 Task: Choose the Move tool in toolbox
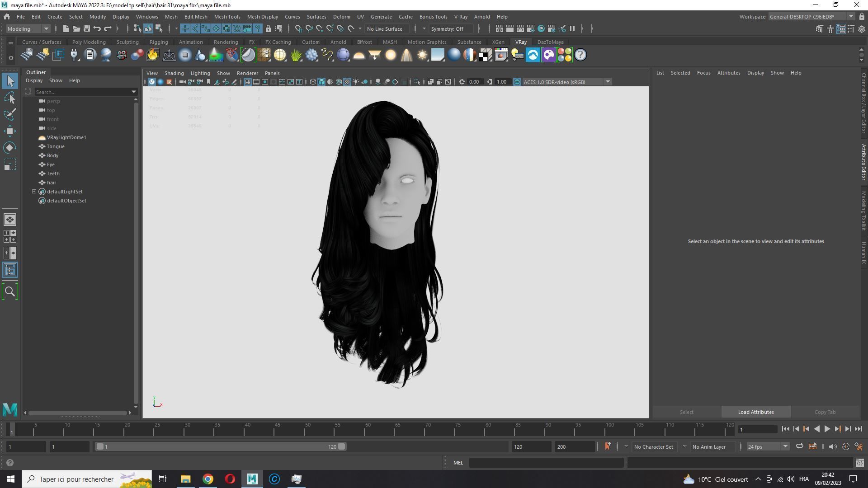coord(10,131)
